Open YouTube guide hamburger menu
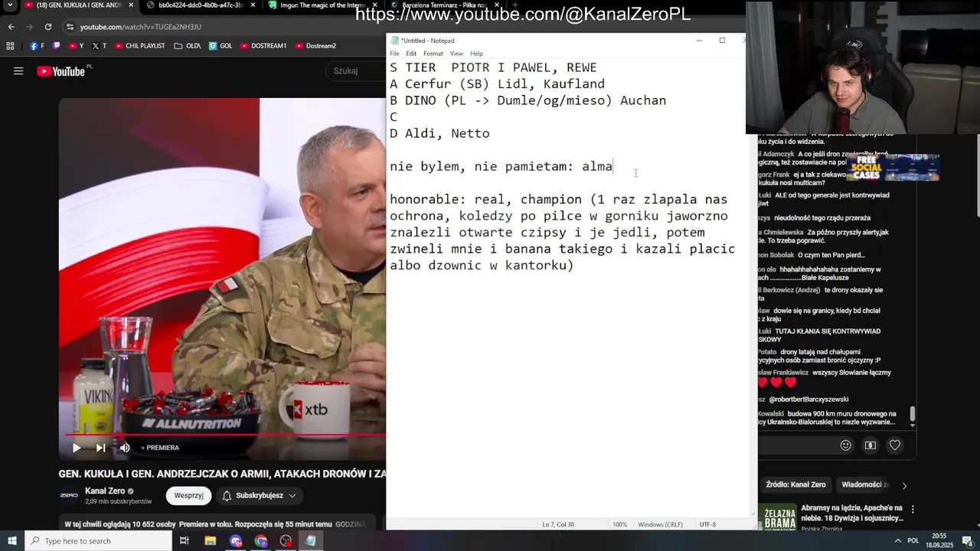980x551 pixels. 18,71
